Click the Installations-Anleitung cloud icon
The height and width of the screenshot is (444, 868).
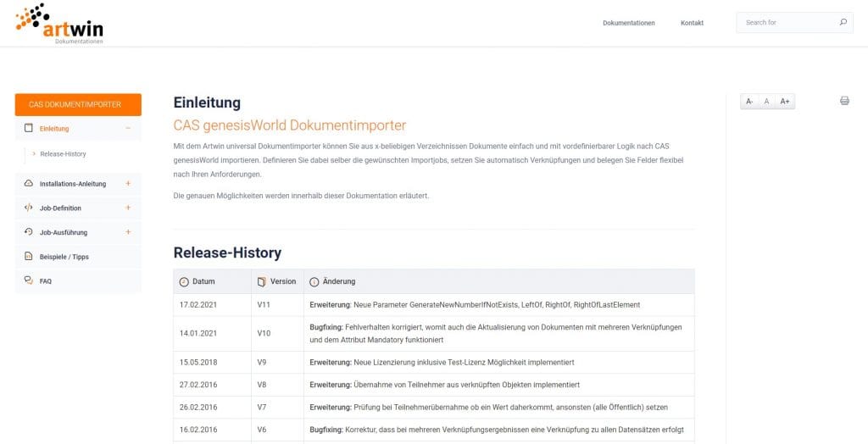29,183
